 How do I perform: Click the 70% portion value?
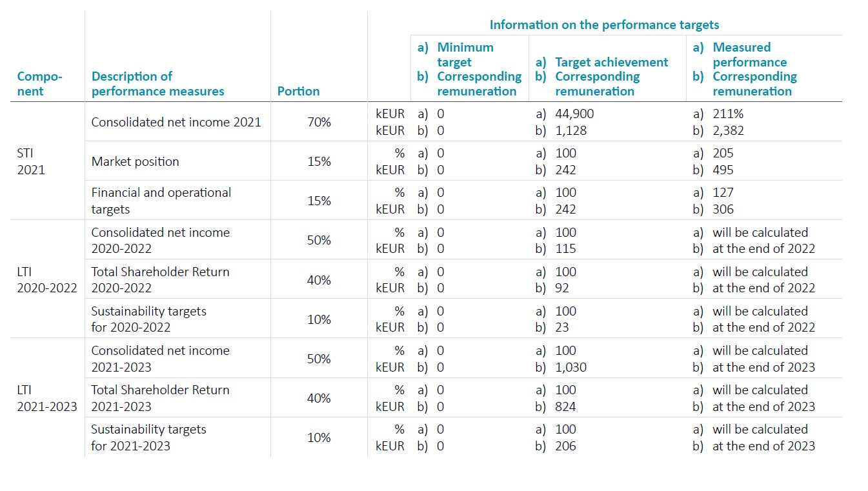pos(319,122)
